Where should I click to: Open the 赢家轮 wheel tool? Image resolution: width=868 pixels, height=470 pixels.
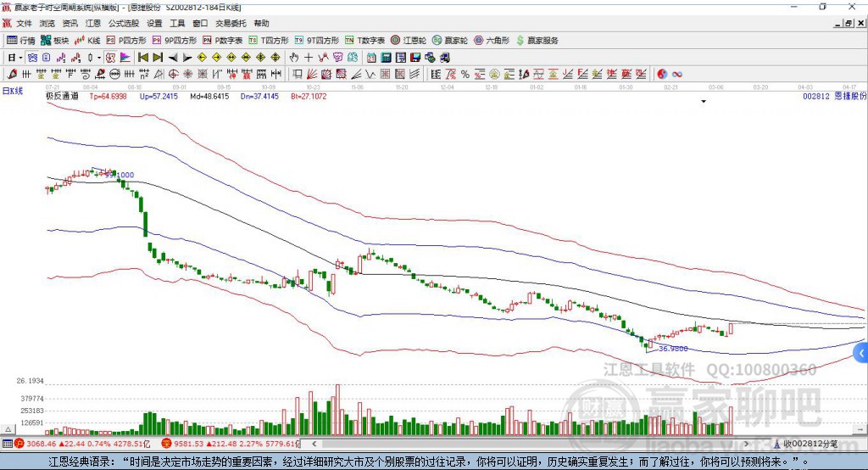tap(450, 41)
